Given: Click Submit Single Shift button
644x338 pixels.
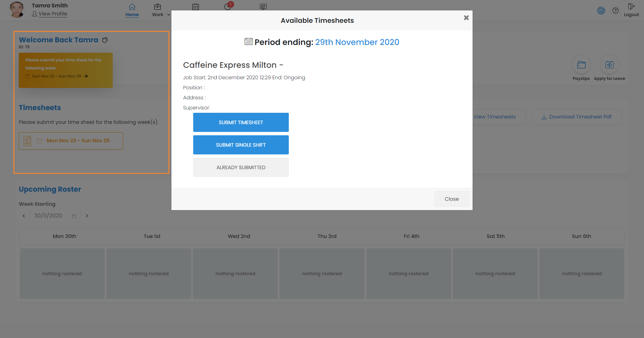Looking at the screenshot, I should (x=241, y=145).
